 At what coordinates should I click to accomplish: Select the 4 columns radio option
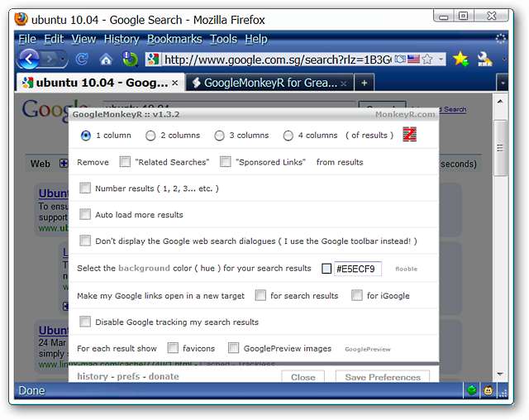[x=288, y=136]
